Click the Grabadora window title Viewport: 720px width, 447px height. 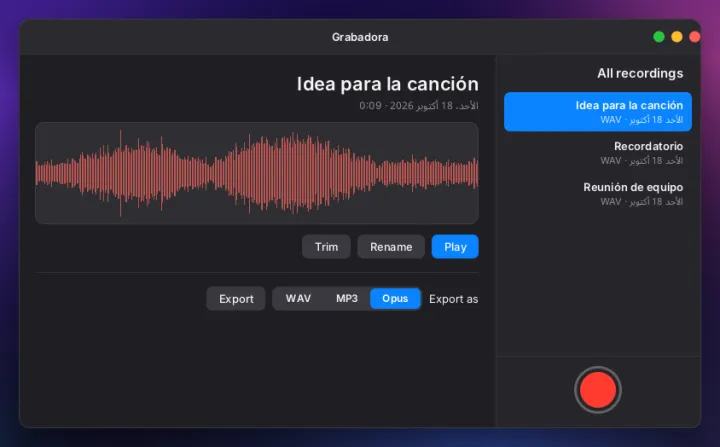tap(360, 37)
